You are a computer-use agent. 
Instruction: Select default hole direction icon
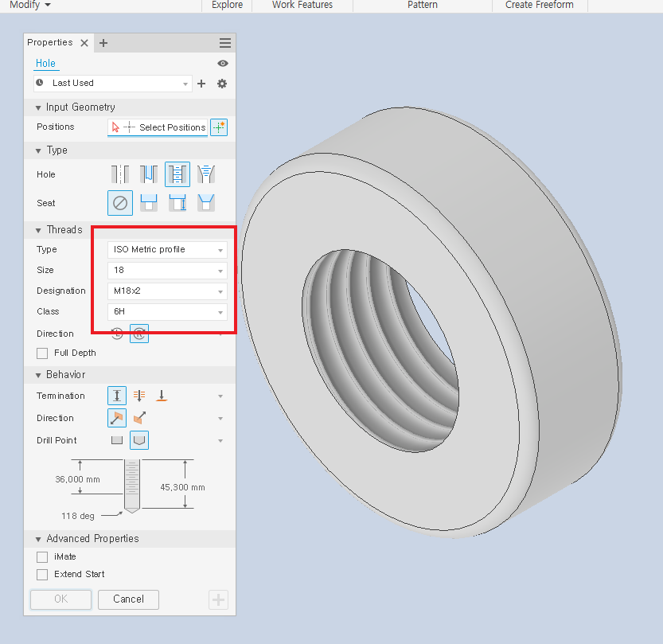click(x=117, y=418)
